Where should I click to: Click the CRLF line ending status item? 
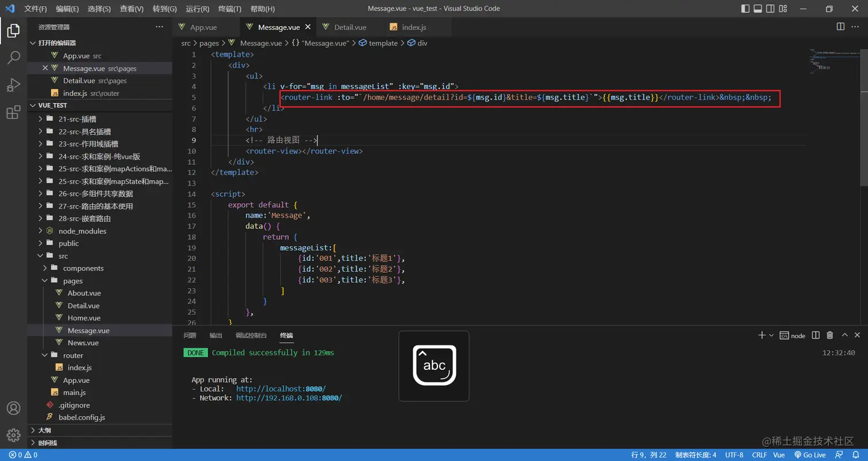pos(759,455)
